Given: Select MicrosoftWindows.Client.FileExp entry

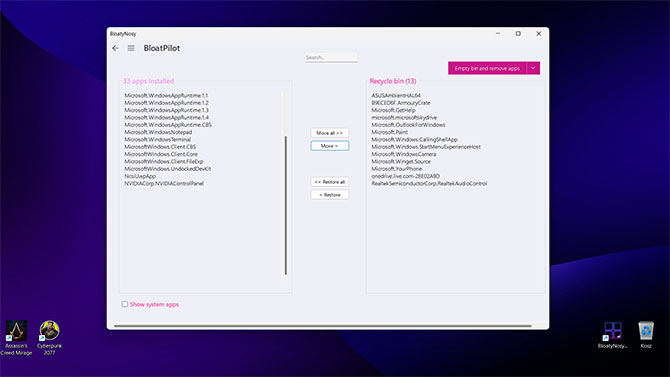Looking at the screenshot, I should point(164,161).
